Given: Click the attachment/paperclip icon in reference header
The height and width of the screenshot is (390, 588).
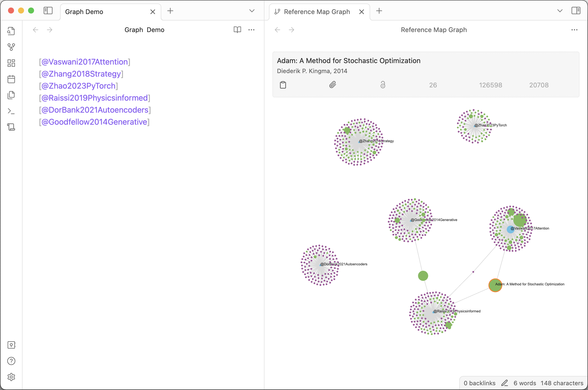Looking at the screenshot, I should (x=332, y=85).
